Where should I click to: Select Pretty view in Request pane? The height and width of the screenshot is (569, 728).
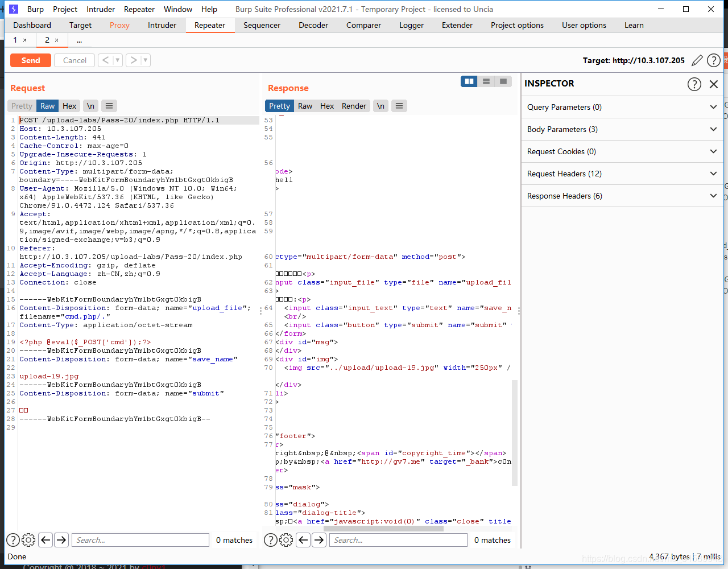click(x=22, y=106)
